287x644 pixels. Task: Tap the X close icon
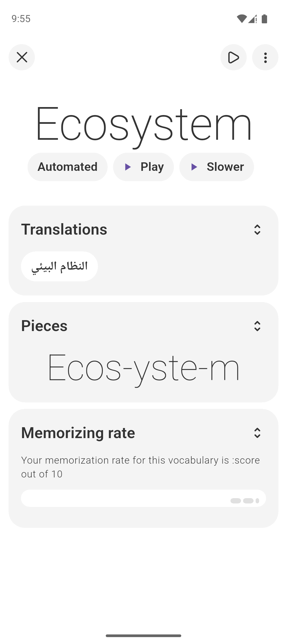pyautogui.click(x=22, y=57)
